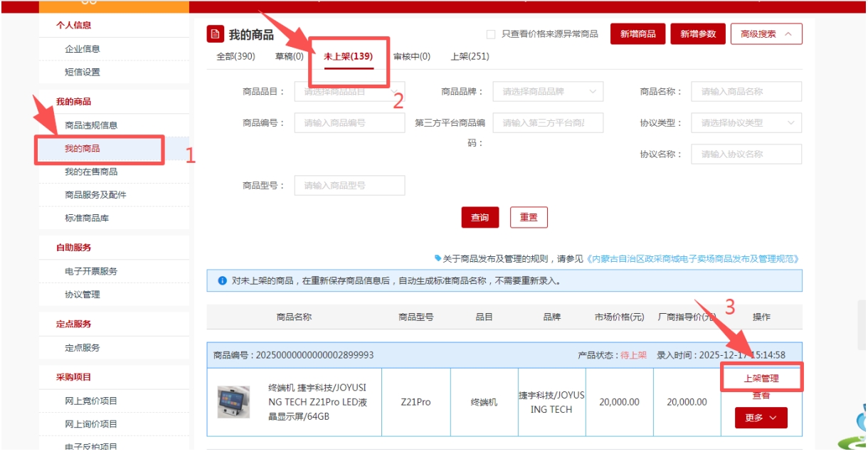
Task: Select 我的商品 in left sidebar
Action: (83, 149)
